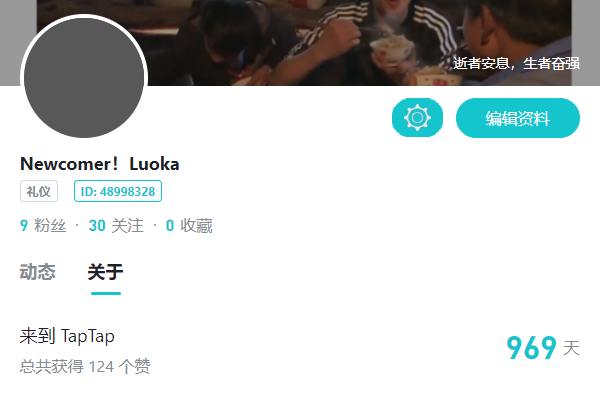The image size is (600, 403).
Task: Select the 关于 tab
Action: tap(106, 272)
